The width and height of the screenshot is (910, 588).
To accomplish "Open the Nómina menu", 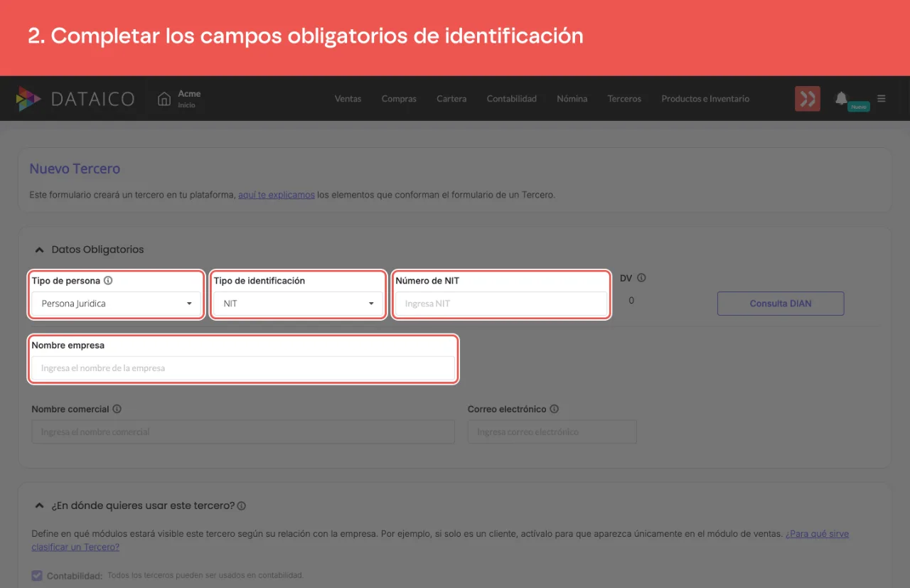I will [x=572, y=99].
